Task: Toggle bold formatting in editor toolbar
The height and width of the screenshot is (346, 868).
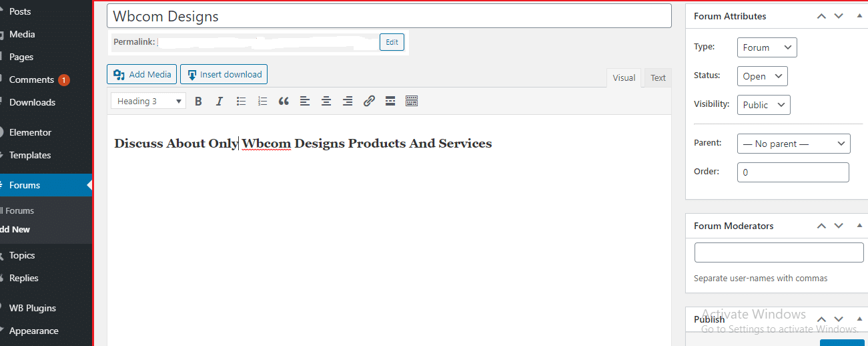Action: coord(198,102)
